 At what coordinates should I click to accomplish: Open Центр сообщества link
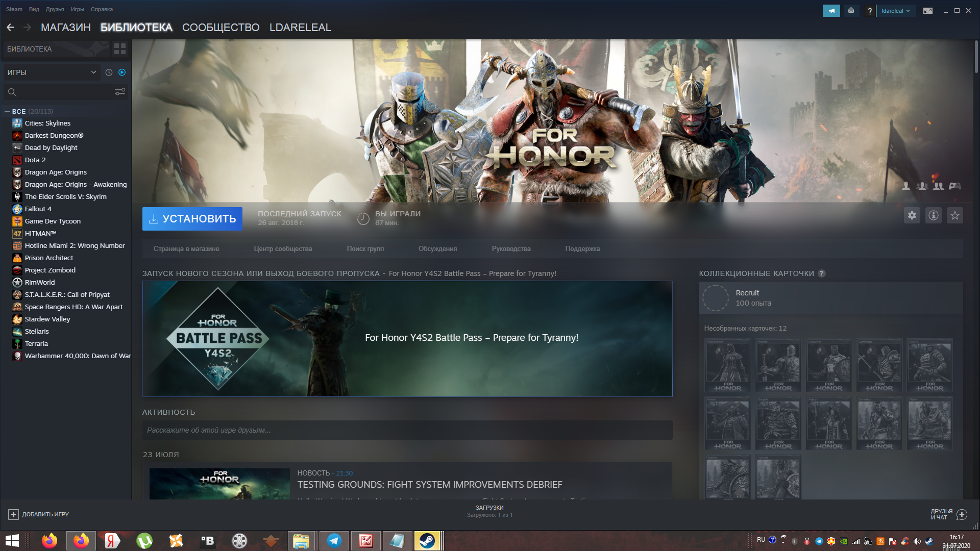point(283,249)
